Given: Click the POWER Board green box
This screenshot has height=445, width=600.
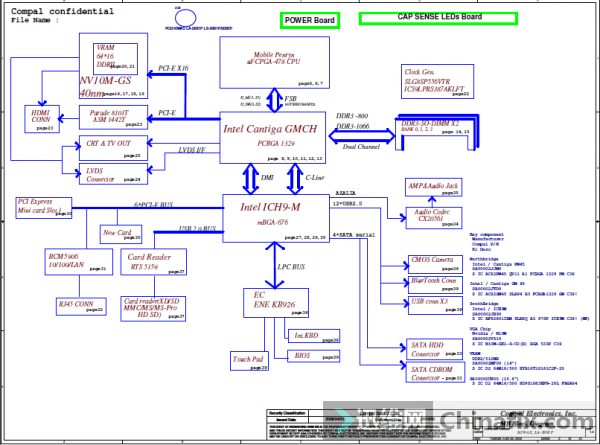Looking at the screenshot, I should pyautogui.click(x=310, y=20).
